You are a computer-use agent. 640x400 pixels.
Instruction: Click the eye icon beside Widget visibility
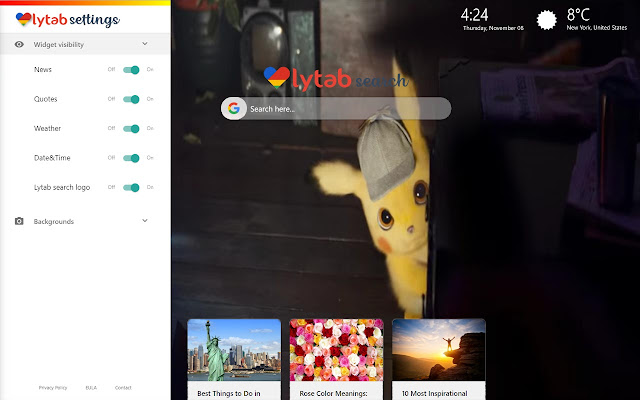(19, 44)
